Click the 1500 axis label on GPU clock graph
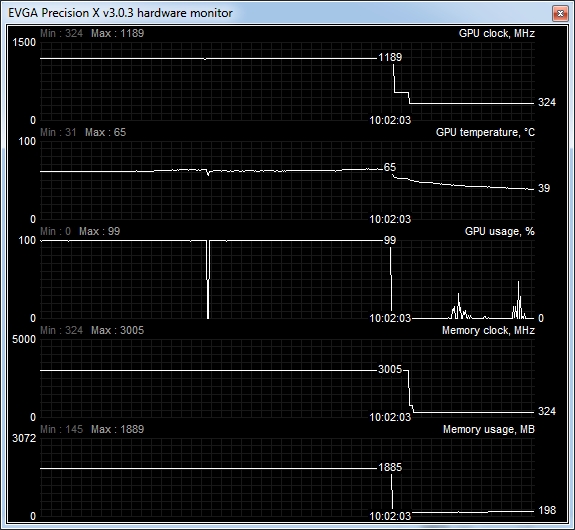Screen dimensions: 575x530 [24, 43]
